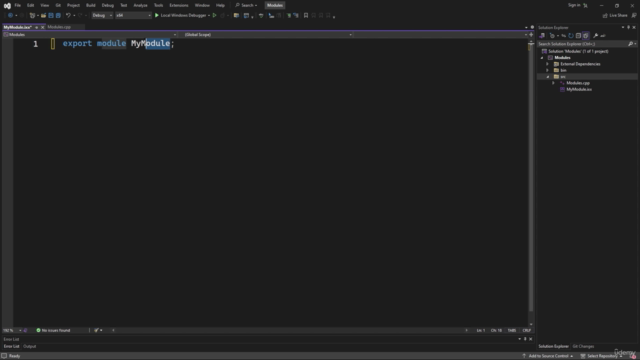Open the Debug menu
This screenshot has height=360, width=640.
coord(108,5)
